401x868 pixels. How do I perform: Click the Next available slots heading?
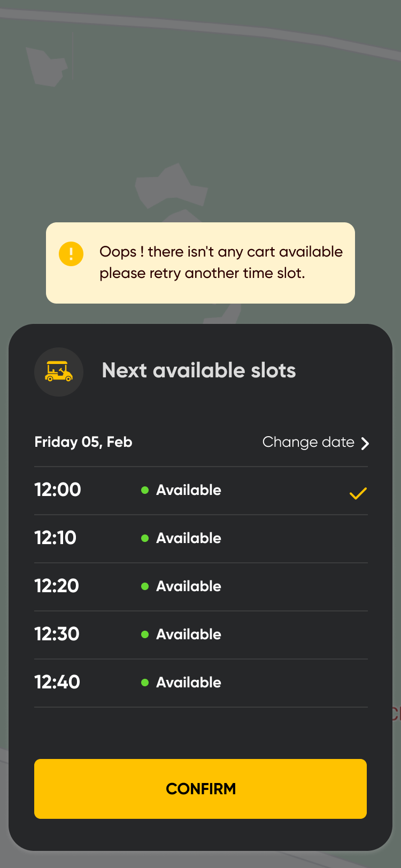199,370
